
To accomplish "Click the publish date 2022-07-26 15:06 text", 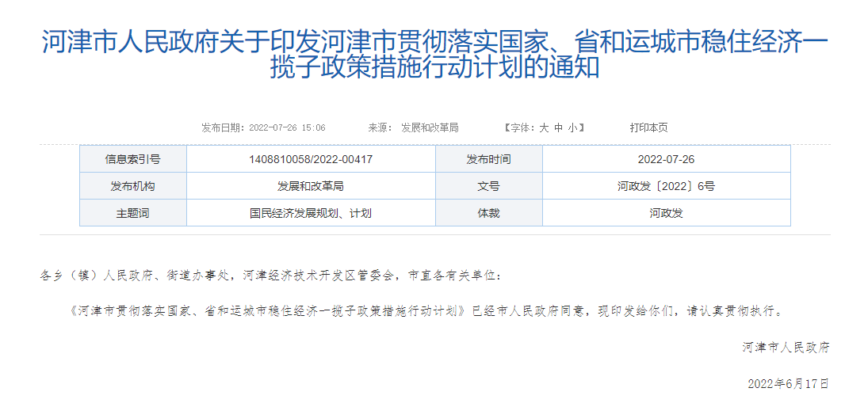I will (x=287, y=127).
